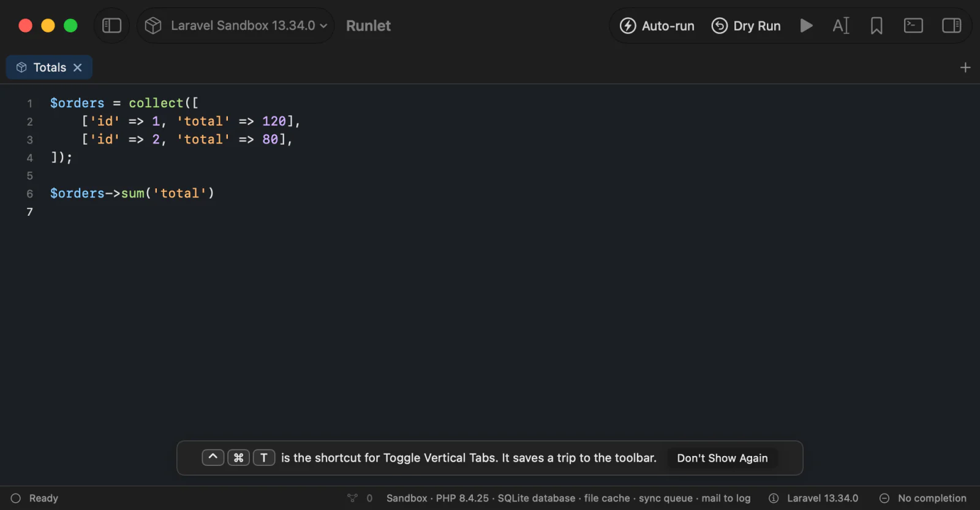Image resolution: width=980 pixels, height=510 pixels.
Task: Click the $orders->sum('total') code line
Action: (132, 194)
